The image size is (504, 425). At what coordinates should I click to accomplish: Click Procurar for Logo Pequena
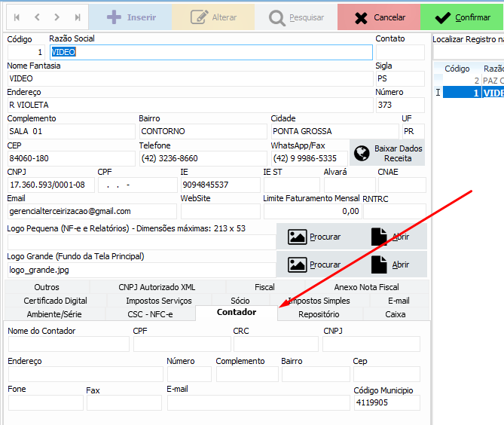coord(313,237)
